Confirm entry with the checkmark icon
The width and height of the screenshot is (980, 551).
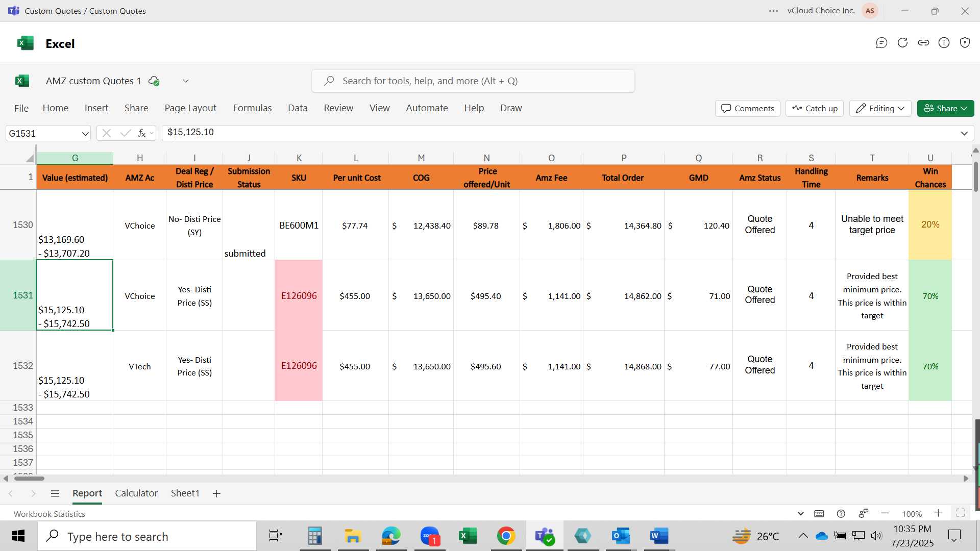pyautogui.click(x=125, y=133)
